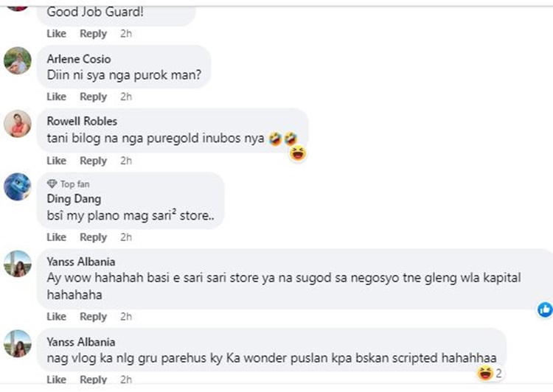Reply to Arlene Cosio's comment
The width and height of the screenshot is (553, 392).
(93, 97)
